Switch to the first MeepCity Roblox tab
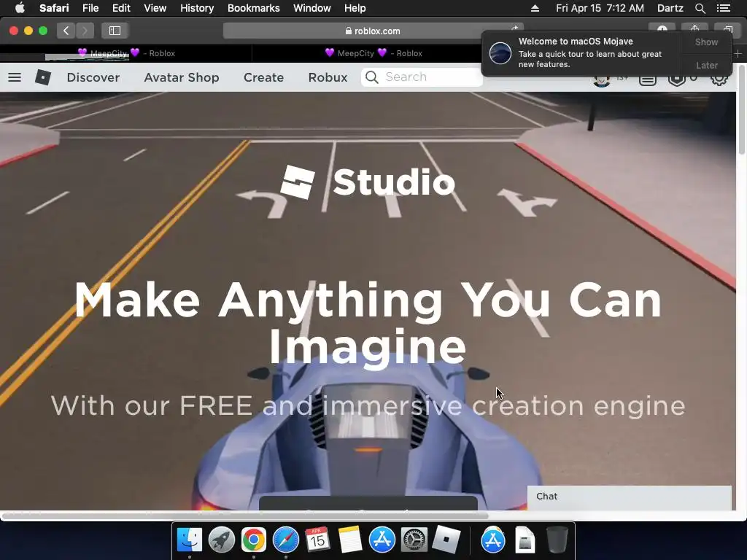Viewport: 747px width, 560px height. click(126, 53)
